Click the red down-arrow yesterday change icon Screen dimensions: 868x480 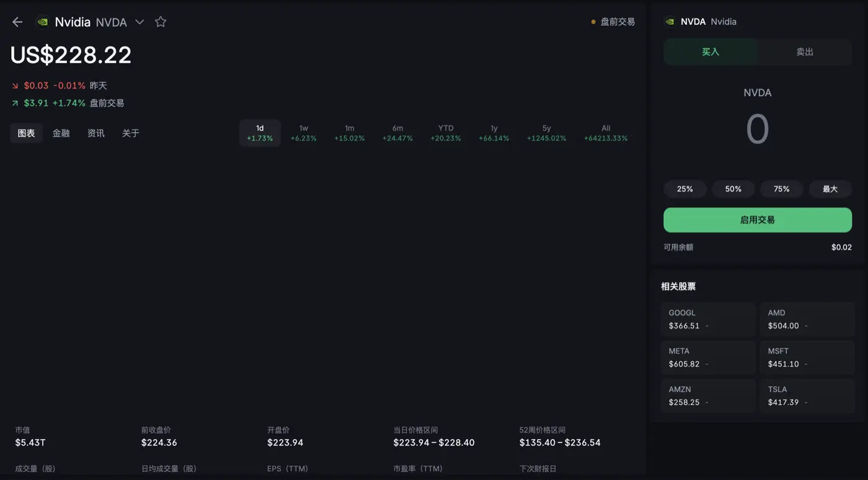[15, 85]
